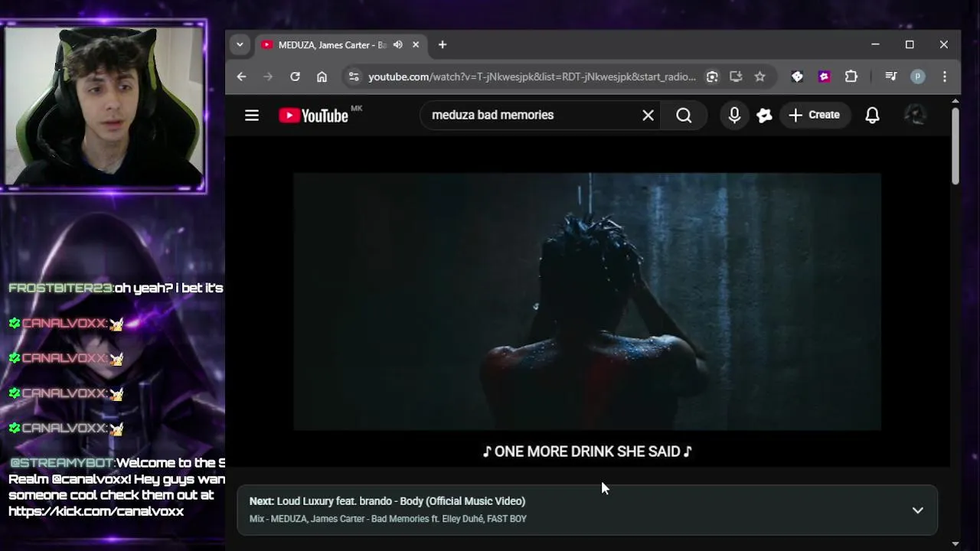Viewport: 980px width, 551px height.
Task: Open the tab search dropdown arrow
Action: (x=240, y=45)
